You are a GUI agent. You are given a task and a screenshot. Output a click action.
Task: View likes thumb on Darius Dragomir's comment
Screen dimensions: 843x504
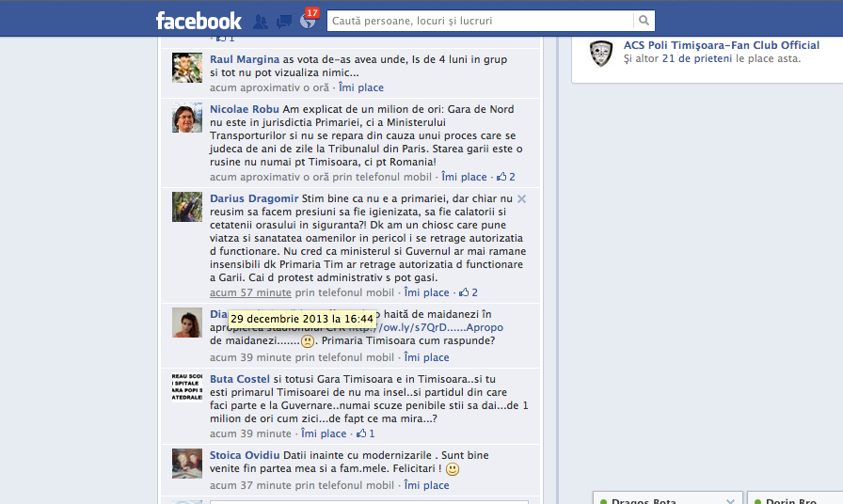(x=469, y=292)
